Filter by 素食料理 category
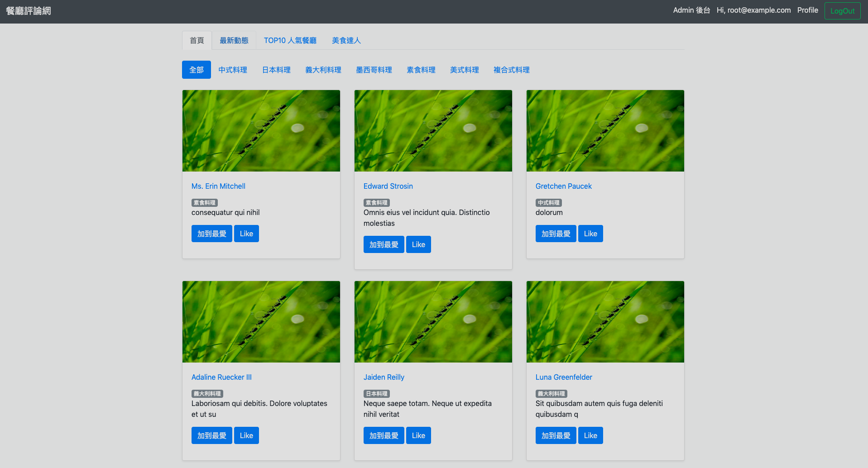This screenshot has width=868, height=468. (421, 70)
